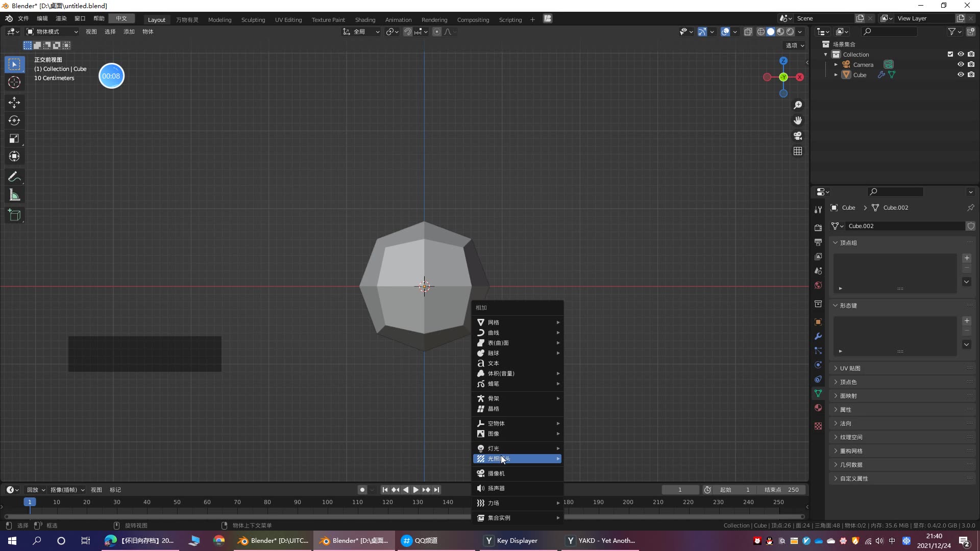The image size is (980, 551).
Task: Uncheck the Collection checkbox in outliner
Action: pos(950,54)
